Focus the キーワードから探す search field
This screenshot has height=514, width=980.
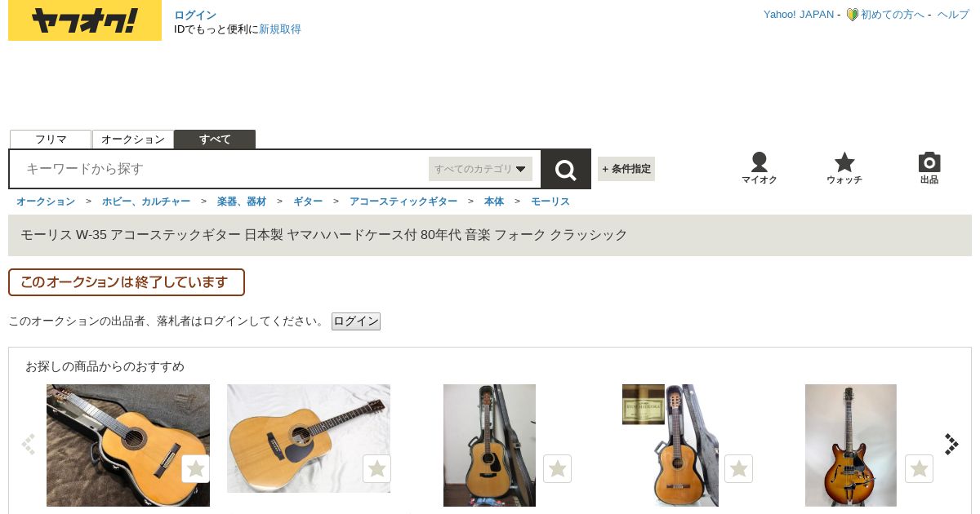click(222, 169)
